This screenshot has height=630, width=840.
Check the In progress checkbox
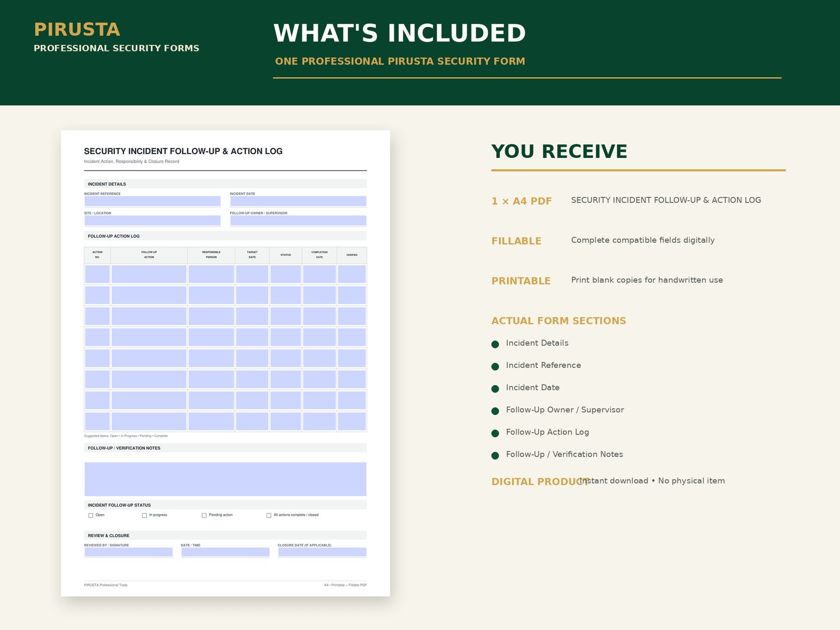[144, 515]
